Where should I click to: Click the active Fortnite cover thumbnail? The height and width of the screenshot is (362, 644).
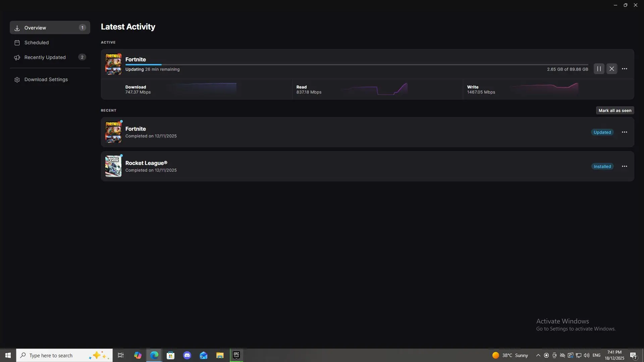point(113,64)
